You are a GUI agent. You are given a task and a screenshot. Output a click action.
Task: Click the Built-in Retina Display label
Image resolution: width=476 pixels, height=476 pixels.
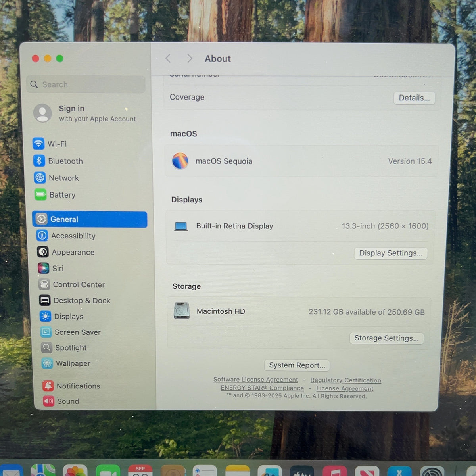(x=234, y=226)
